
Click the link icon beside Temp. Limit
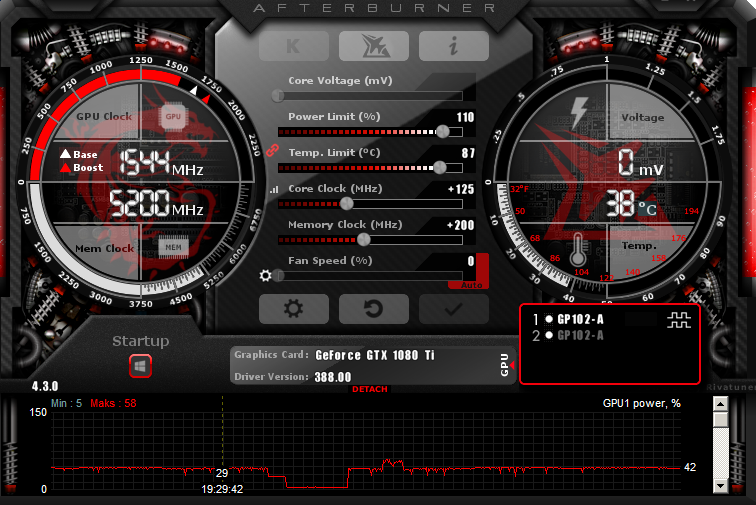[272, 150]
